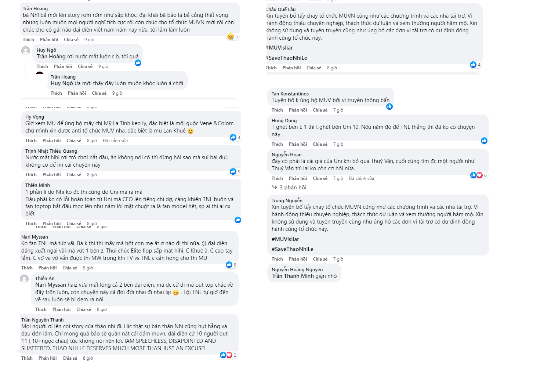Click the like reaction icon on Hy Vọng's comment
Screen dimensions: 533x392
(233, 137)
